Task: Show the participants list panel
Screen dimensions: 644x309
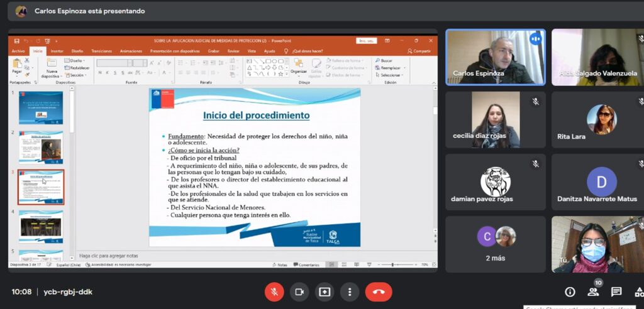Action: coord(593,292)
